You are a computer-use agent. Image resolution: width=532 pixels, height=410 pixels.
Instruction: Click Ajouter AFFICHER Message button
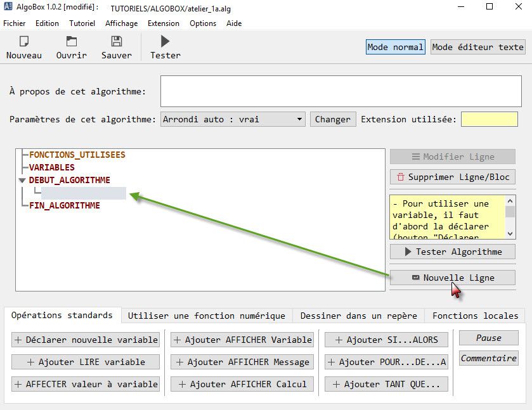tap(242, 362)
